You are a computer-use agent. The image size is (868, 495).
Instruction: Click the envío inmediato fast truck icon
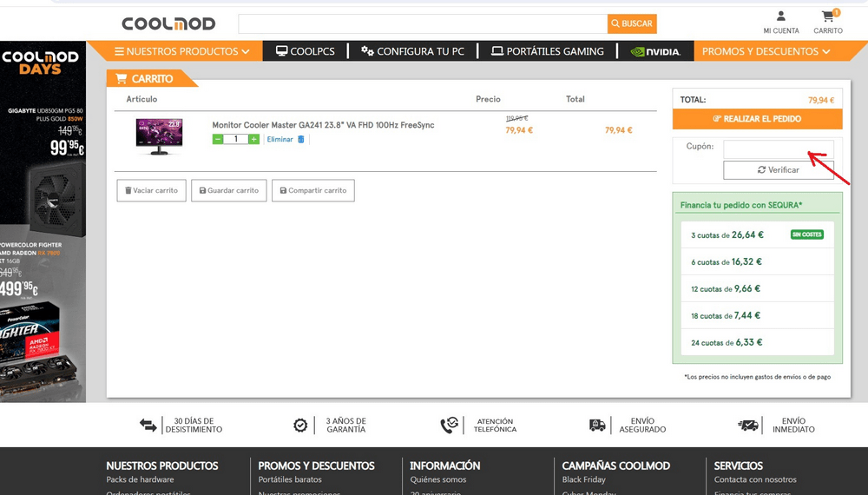click(748, 426)
